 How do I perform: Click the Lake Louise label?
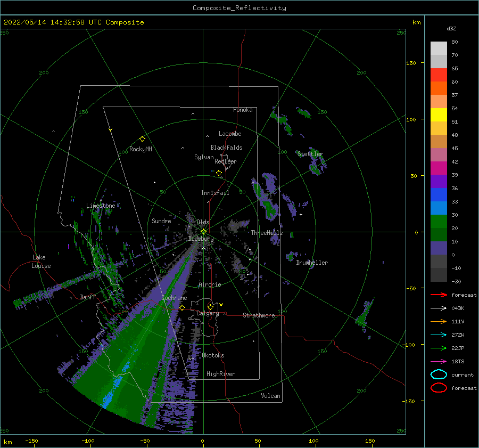(41, 262)
